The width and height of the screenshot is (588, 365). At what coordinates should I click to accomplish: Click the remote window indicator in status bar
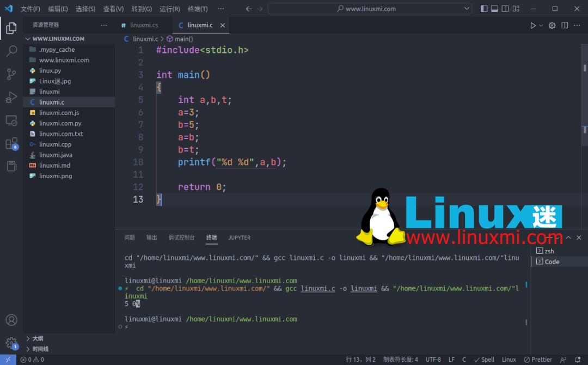[x=8, y=360]
